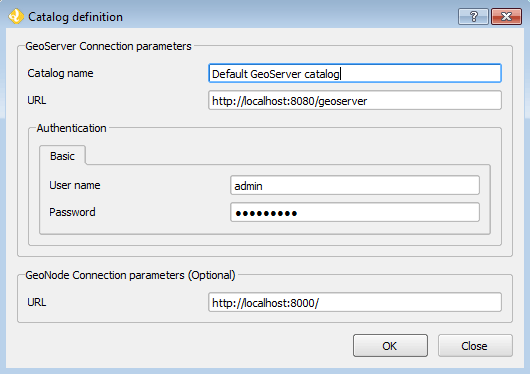Focus the masked Password field
Screen dimensions: 530x374
coord(355,212)
